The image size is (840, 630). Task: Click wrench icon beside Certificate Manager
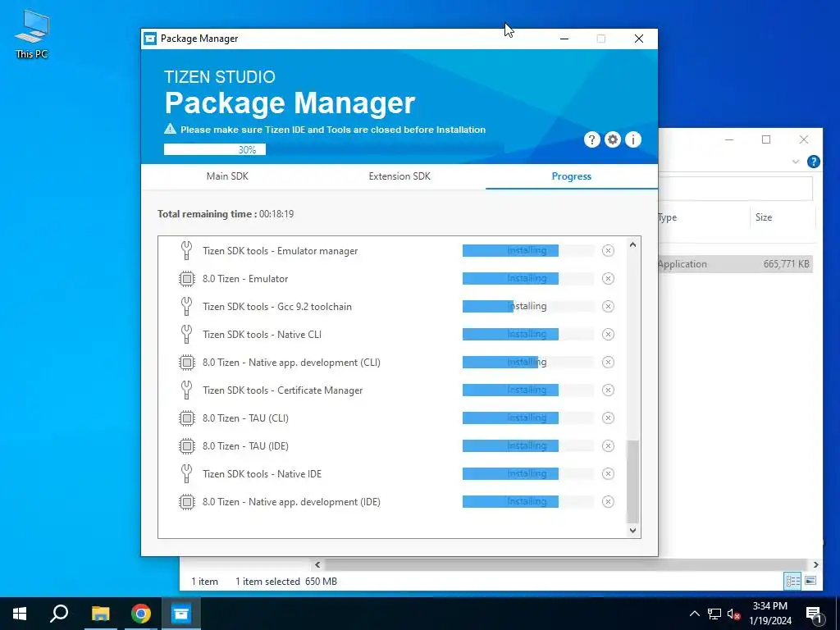[x=186, y=390]
